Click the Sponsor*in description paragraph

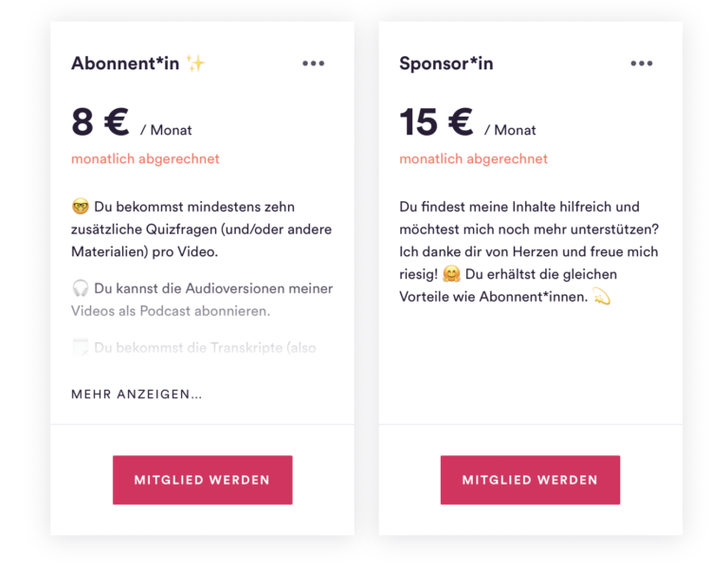(529, 251)
